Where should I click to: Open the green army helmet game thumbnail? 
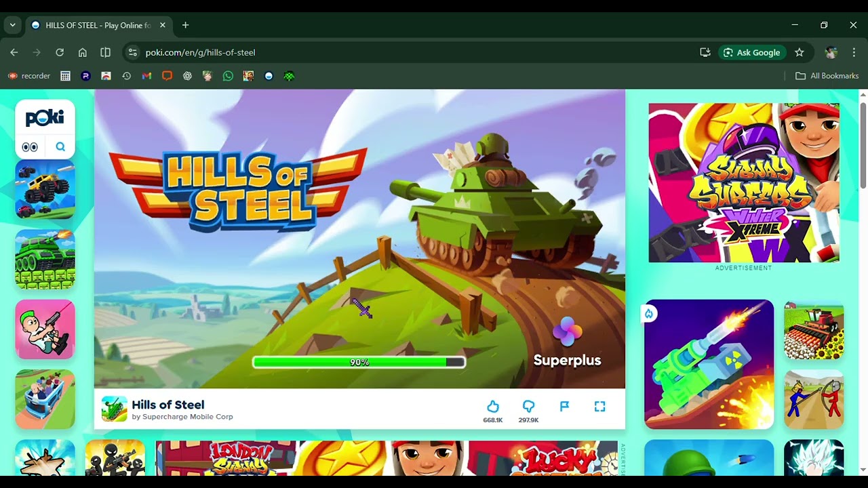click(709, 457)
